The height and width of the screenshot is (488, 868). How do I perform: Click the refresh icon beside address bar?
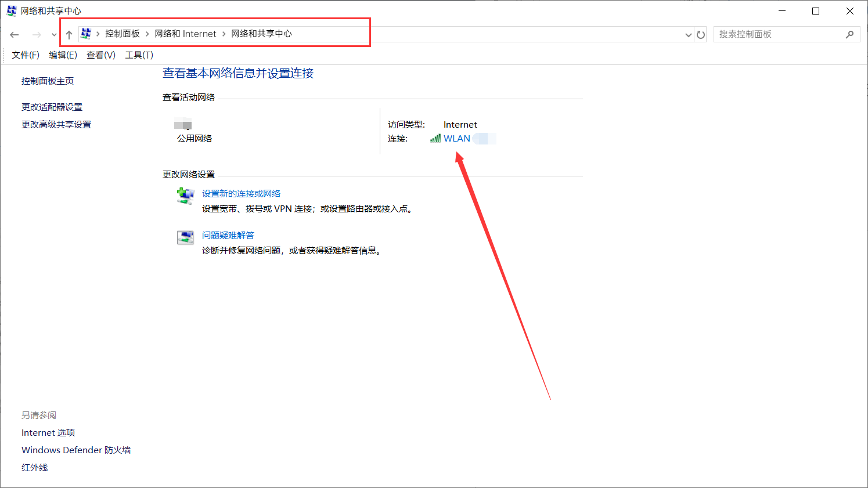coord(701,35)
